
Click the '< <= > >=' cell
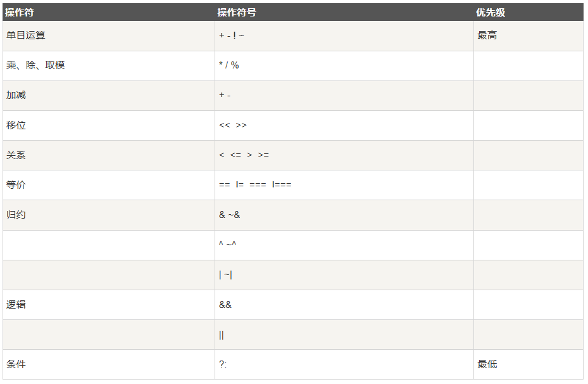344,155
